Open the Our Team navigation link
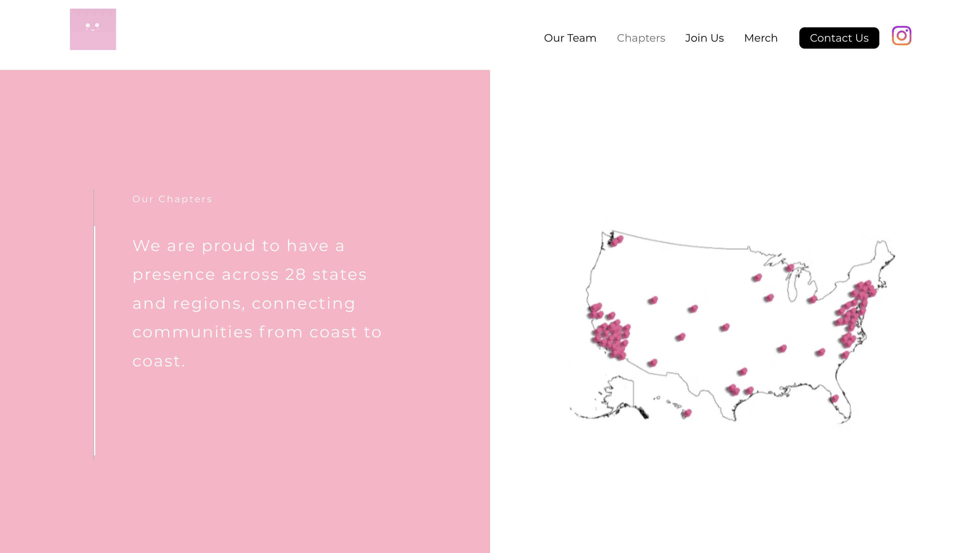 click(570, 38)
